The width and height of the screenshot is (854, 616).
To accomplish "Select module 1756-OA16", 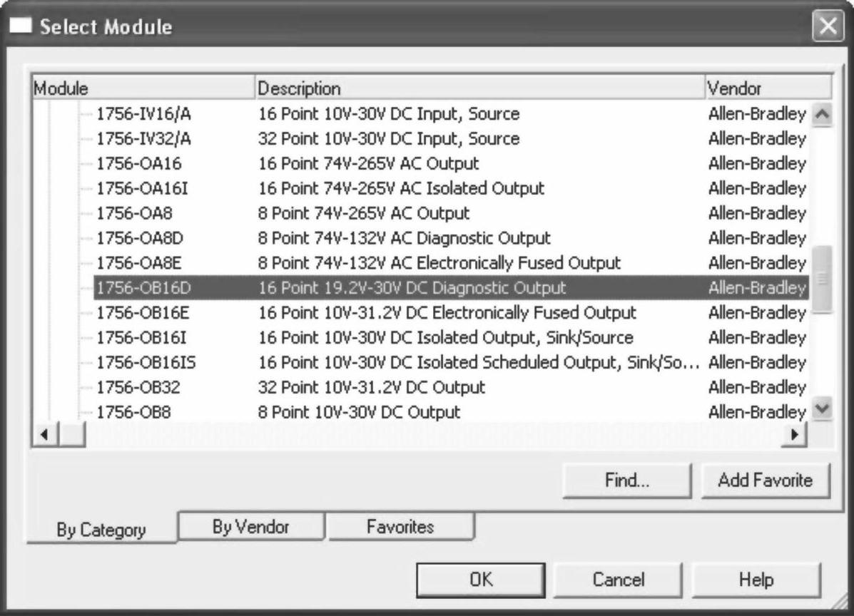I will (139, 163).
